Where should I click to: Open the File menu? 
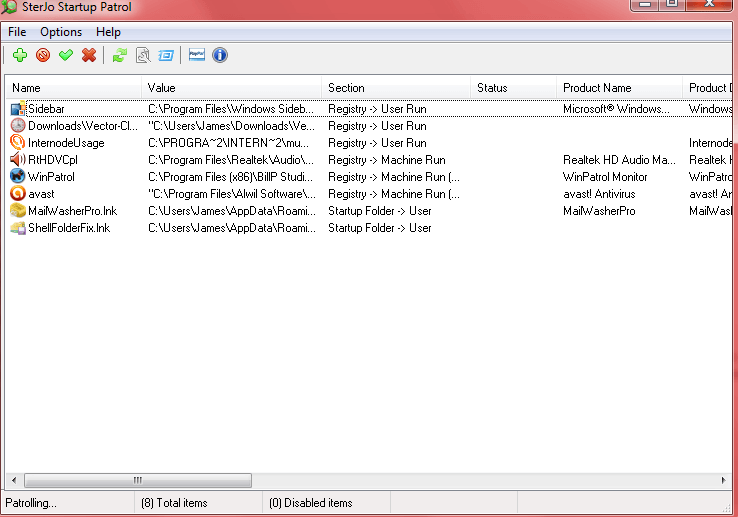tap(17, 32)
